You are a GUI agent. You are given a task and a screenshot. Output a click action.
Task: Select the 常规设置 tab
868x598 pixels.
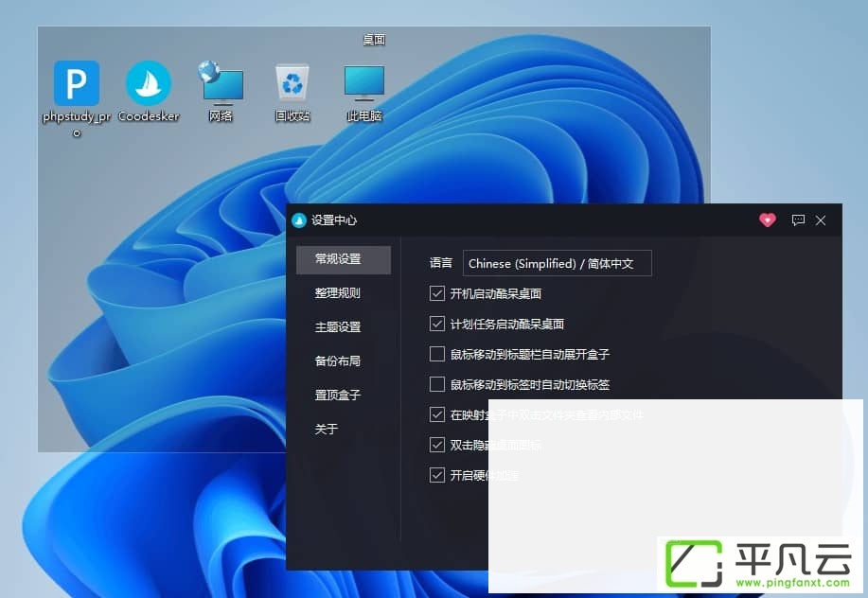[x=344, y=259]
